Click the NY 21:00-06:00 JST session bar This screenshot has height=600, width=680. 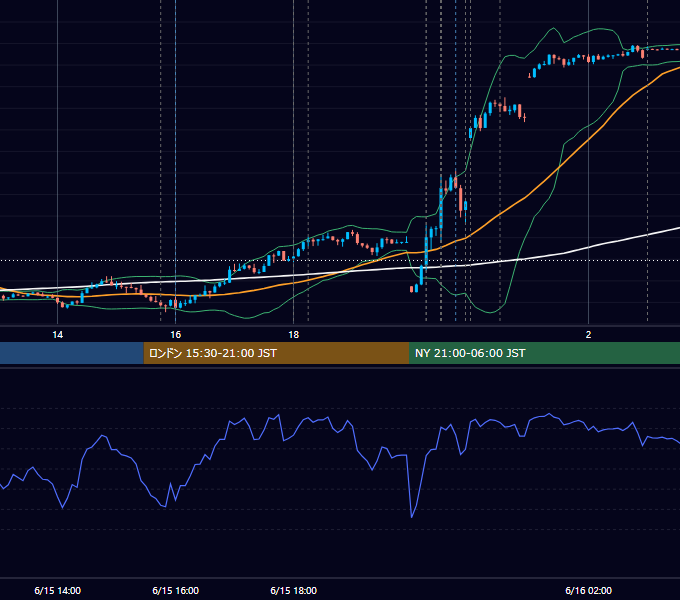coord(544,353)
